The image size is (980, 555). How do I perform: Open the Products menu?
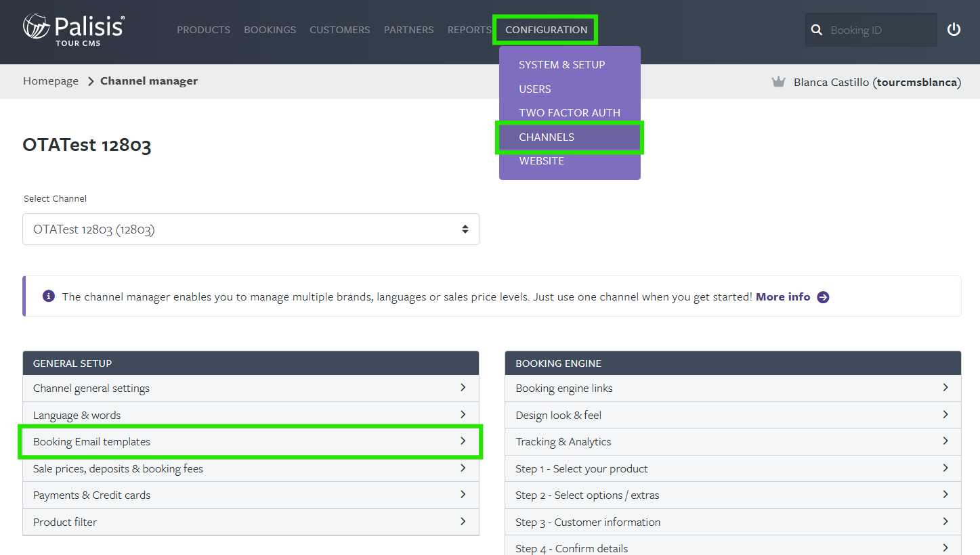coord(203,30)
